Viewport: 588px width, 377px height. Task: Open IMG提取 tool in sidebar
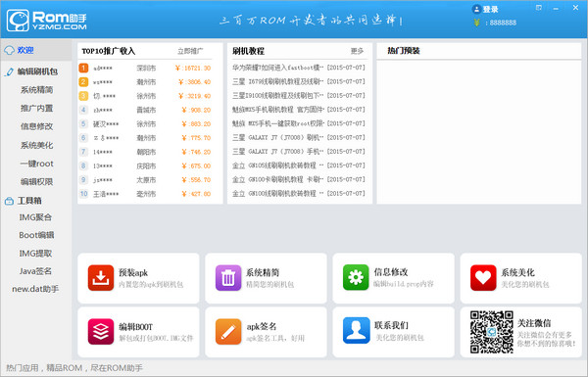pyautogui.click(x=35, y=254)
